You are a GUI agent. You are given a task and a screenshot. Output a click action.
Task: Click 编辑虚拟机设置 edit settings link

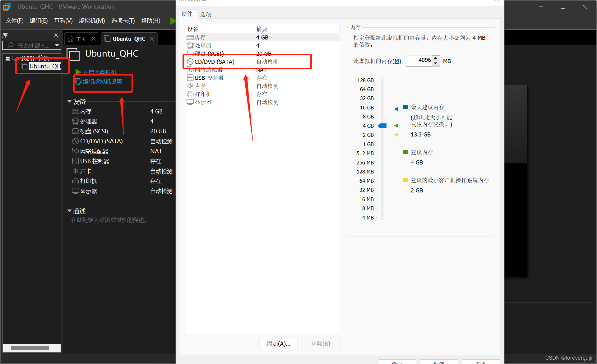102,82
